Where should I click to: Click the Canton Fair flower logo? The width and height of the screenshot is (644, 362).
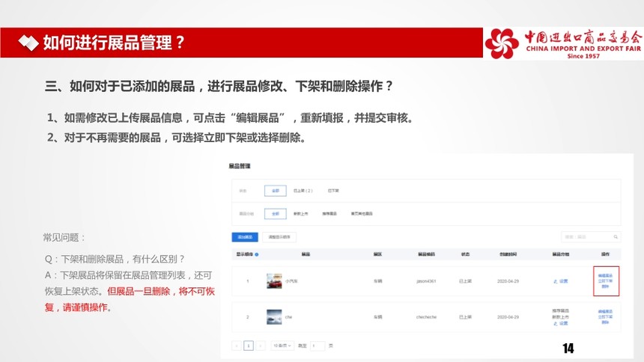pyautogui.click(x=501, y=43)
